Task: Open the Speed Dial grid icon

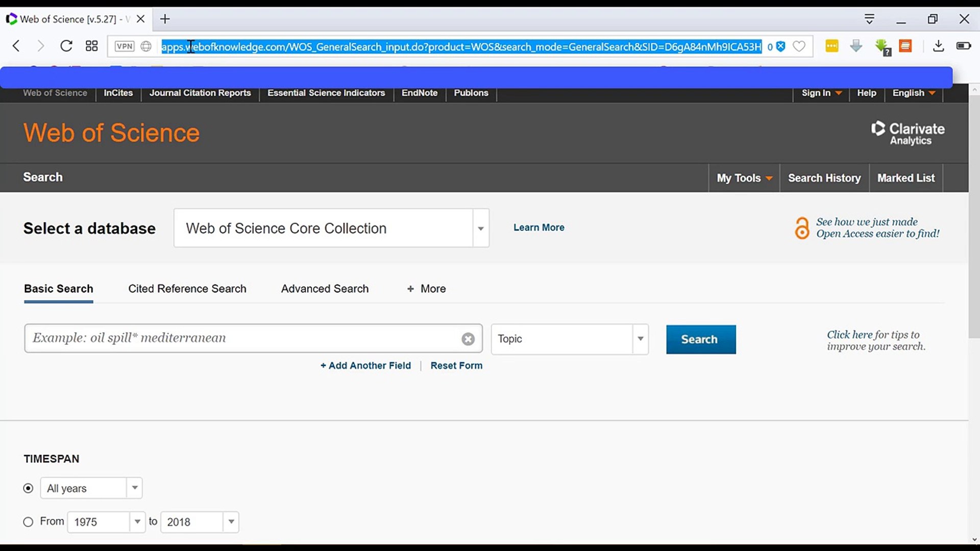Action: 92,46
